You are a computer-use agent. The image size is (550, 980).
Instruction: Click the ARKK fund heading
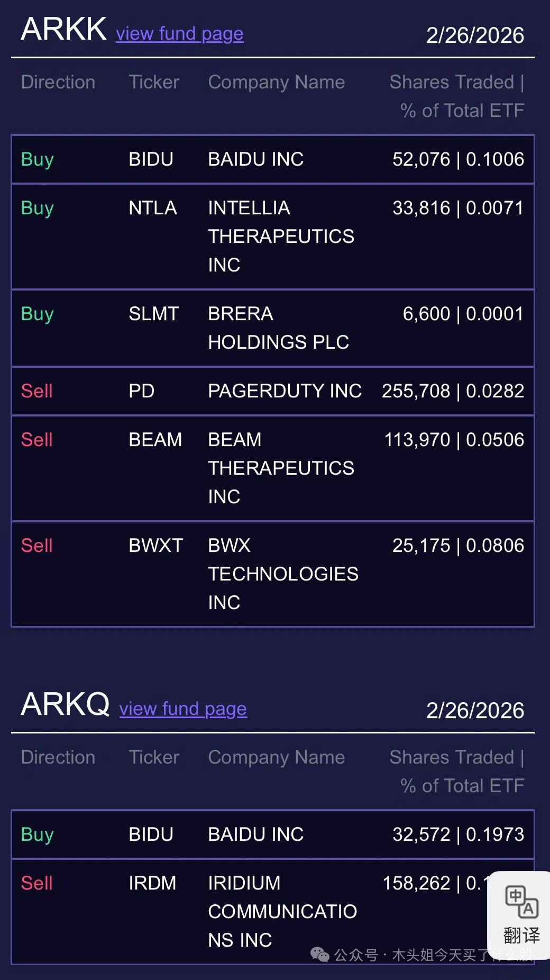pos(63,29)
